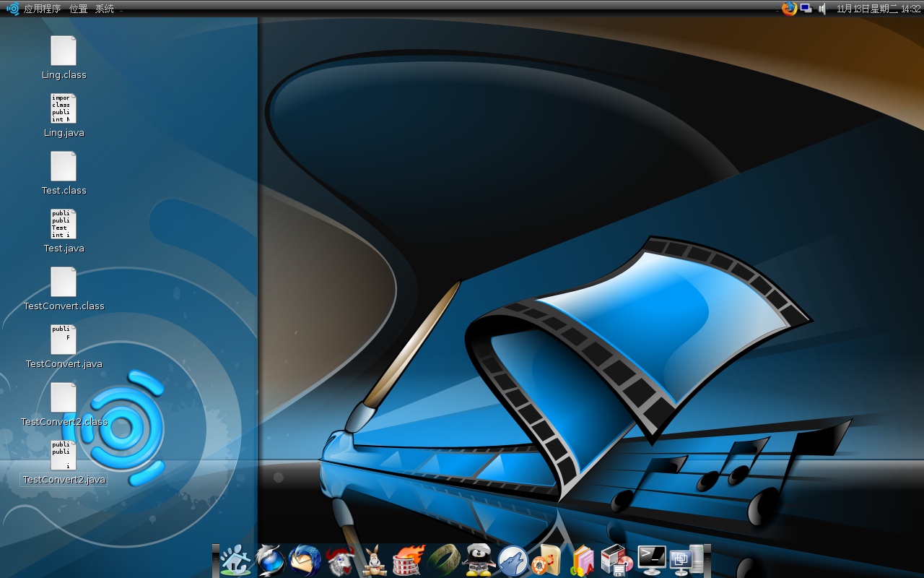The image size is (924, 578).
Task: Select the TestConvert2.java file
Action: point(64,462)
